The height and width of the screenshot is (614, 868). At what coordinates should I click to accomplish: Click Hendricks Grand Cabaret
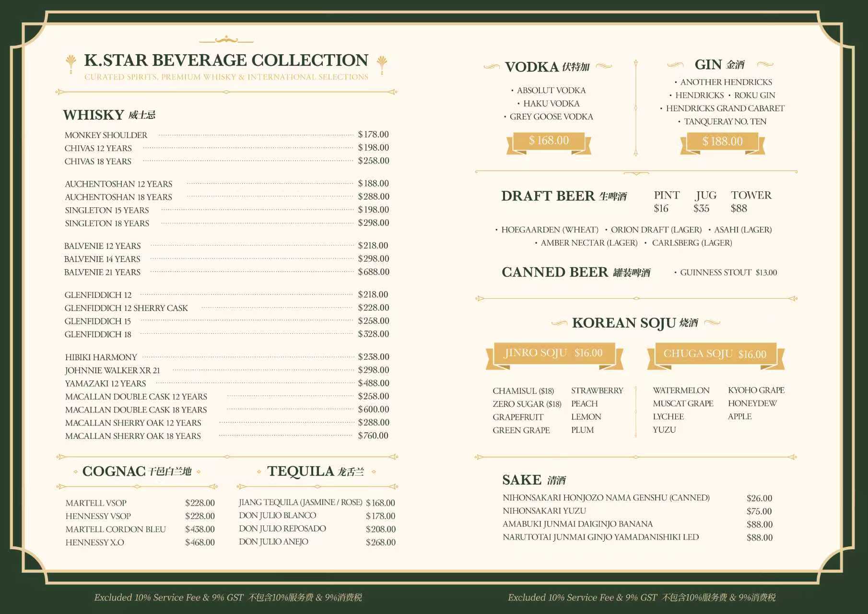pos(725,108)
